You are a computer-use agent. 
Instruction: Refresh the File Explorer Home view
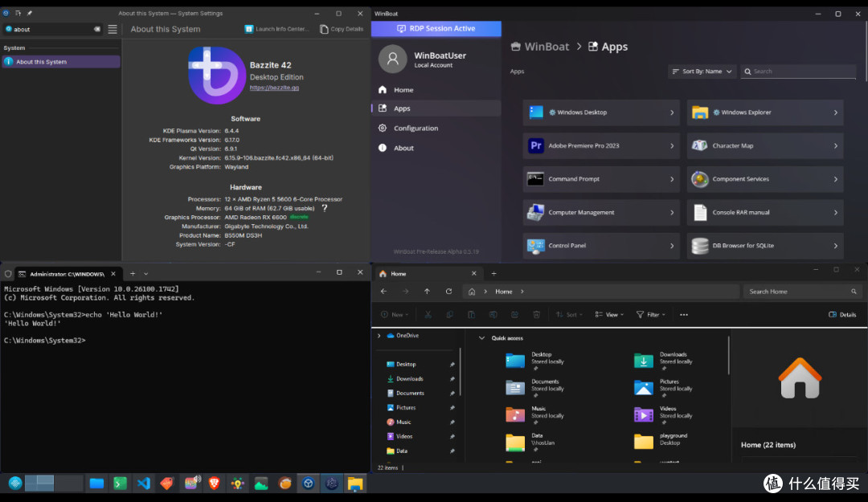pos(449,291)
